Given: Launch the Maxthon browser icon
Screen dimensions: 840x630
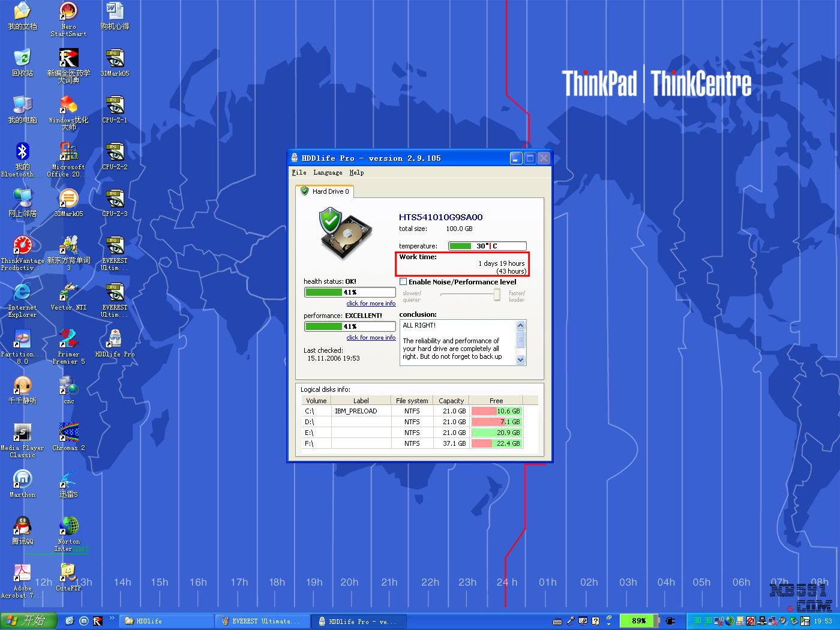Looking at the screenshot, I should coord(22,480).
